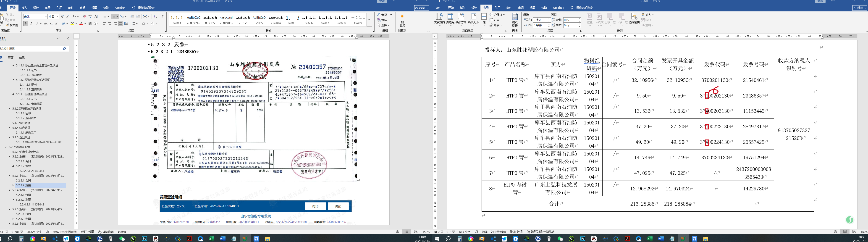Click the distributed alignment icon
Screen dimensions: 868x242
click(x=126, y=24)
